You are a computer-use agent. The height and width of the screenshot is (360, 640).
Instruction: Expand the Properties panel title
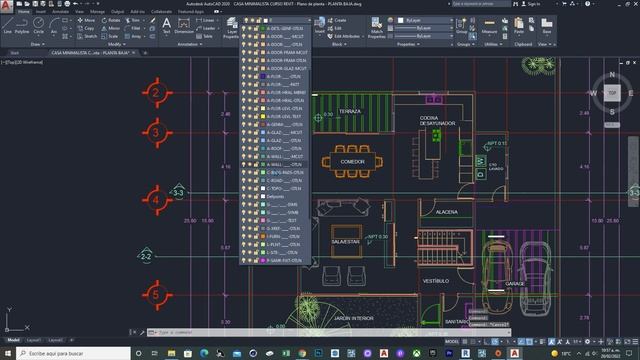tap(408, 44)
